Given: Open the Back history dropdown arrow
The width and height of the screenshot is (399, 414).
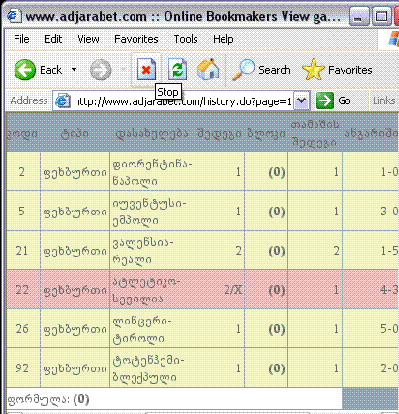Looking at the screenshot, I should point(74,70).
